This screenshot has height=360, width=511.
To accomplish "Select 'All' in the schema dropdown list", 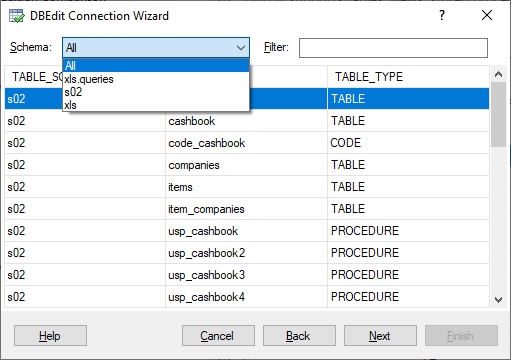I will (x=156, y=66).
